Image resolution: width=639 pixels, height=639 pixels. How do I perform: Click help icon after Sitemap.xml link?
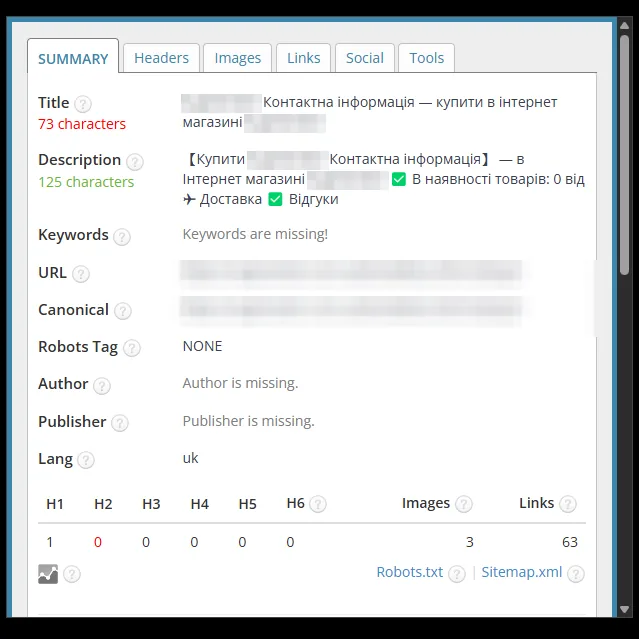point(576,574)
